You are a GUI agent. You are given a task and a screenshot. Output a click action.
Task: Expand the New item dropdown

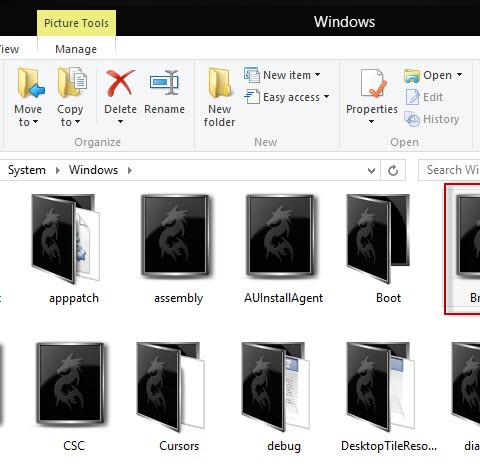[x=317, y=75]
